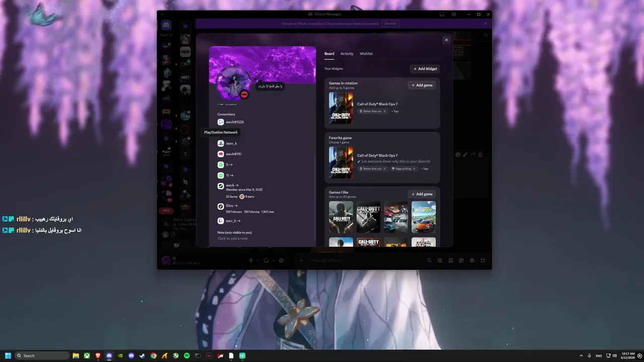Click the 828 Followers text
This screenshot has width=644, height=362.
(234, 212)
